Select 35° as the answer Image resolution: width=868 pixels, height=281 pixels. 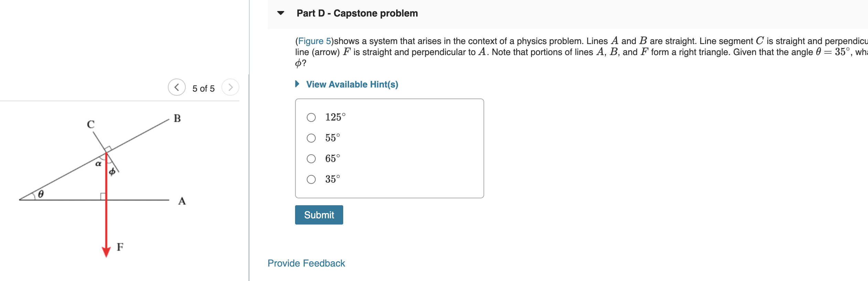click(311, 178)
